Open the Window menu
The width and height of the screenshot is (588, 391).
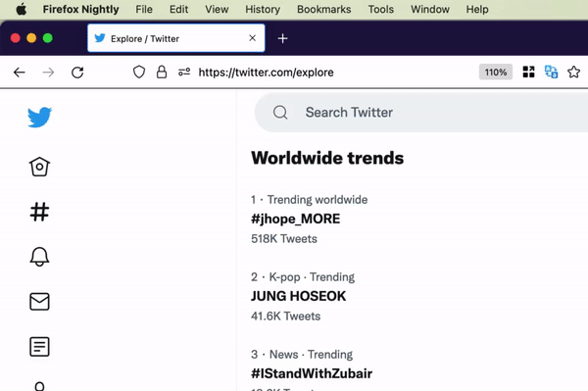click(430, 9)
